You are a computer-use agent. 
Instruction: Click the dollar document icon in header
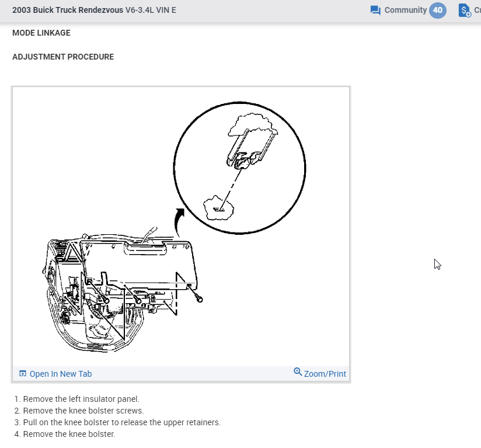coord(465,10)
